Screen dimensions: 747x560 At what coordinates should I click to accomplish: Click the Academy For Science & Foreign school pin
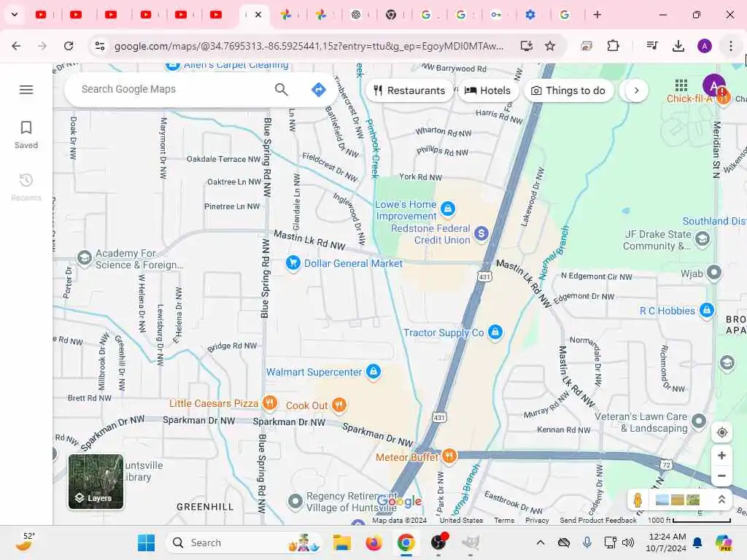[x=85, y=258]
